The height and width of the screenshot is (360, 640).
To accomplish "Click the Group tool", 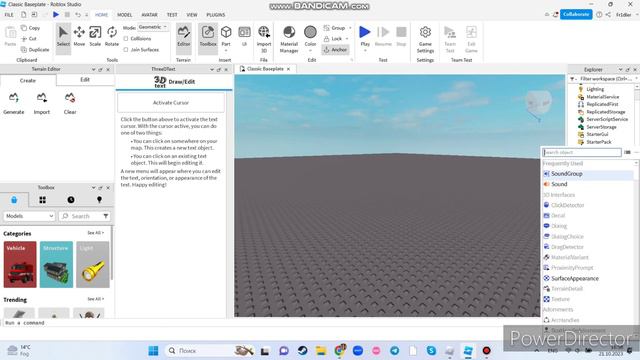I will pyautogui.click(x=334, y=28).
